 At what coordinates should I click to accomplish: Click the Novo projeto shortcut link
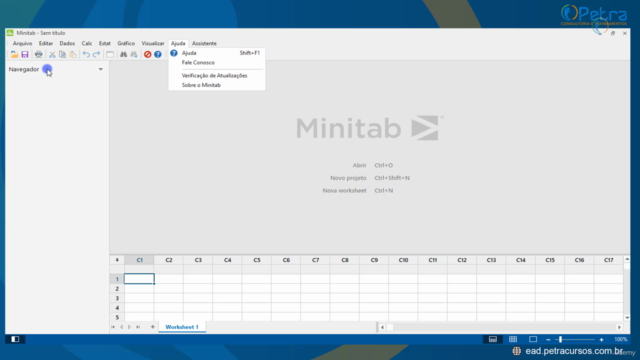370,178
